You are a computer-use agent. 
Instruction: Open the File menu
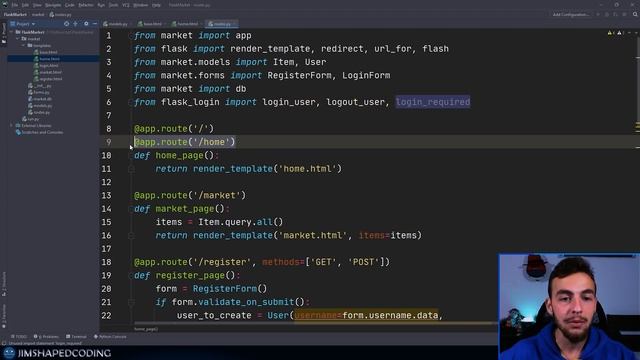pos(15,5)
